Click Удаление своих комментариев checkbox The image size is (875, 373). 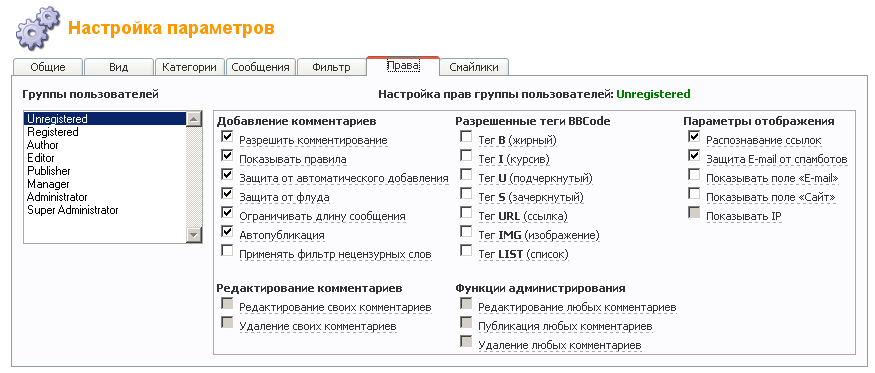coord(227,322)
